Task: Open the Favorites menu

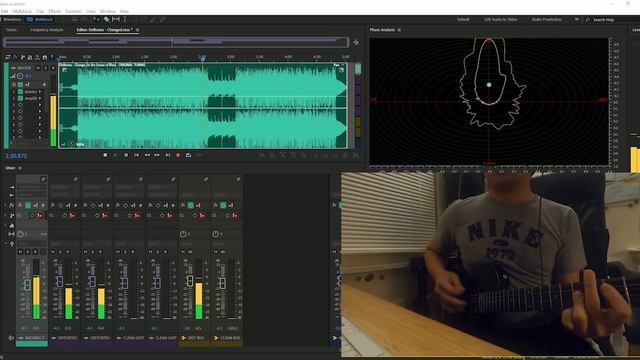Action: tap(74, 11)
